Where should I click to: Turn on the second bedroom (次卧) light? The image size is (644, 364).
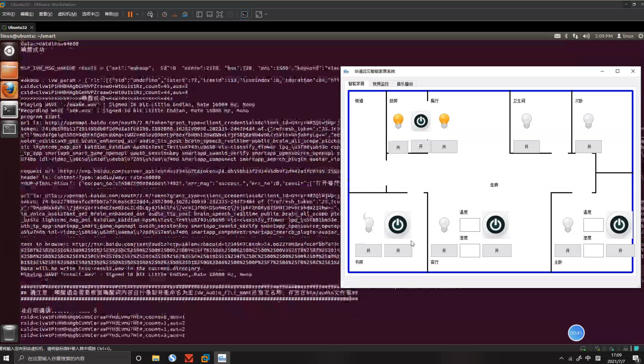coord(588,147)
